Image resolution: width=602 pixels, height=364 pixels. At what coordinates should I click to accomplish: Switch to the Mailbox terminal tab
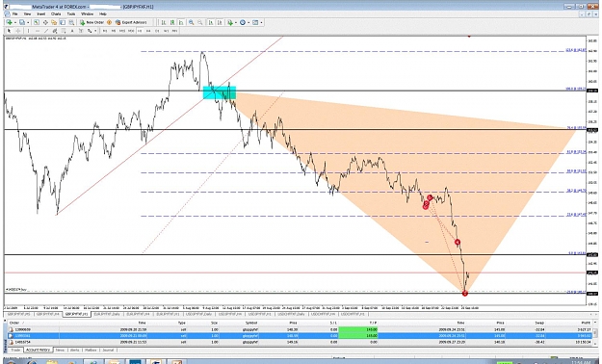click(x=91, y=351)
